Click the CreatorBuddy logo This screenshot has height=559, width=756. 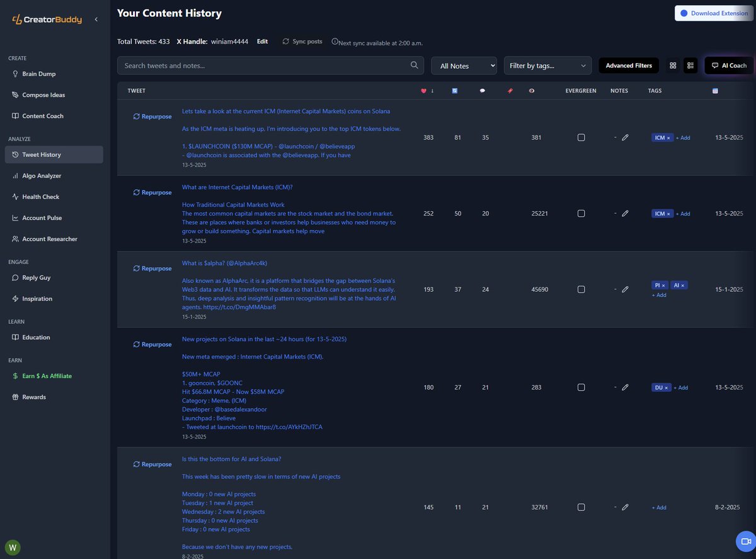coord(47,20)
